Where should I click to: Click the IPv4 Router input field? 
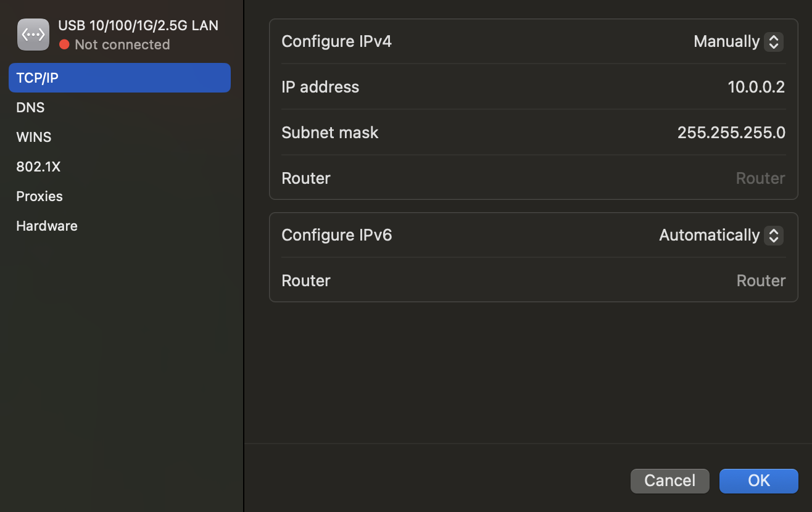tap(760, 178)
